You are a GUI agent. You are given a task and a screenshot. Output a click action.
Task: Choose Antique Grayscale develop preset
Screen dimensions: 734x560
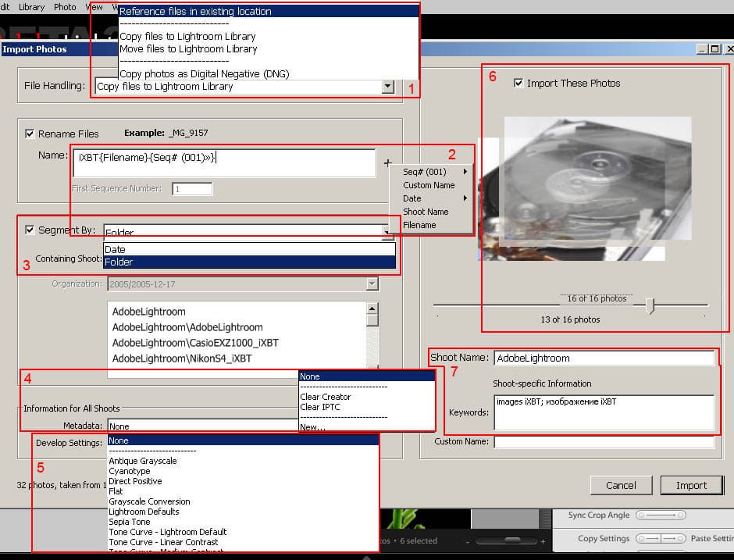[143, 462]
